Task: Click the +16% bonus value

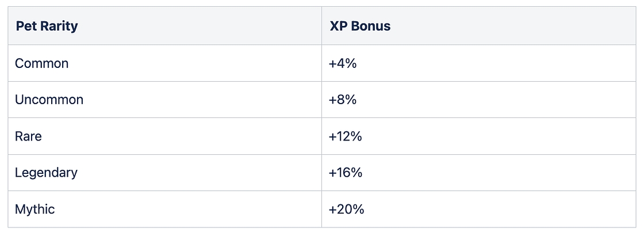Action: click(x=346, y=173)
